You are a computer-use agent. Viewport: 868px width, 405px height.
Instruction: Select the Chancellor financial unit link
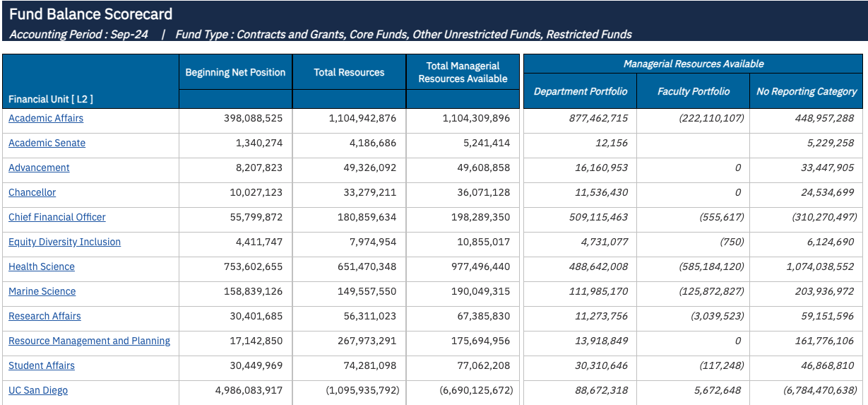32,192
